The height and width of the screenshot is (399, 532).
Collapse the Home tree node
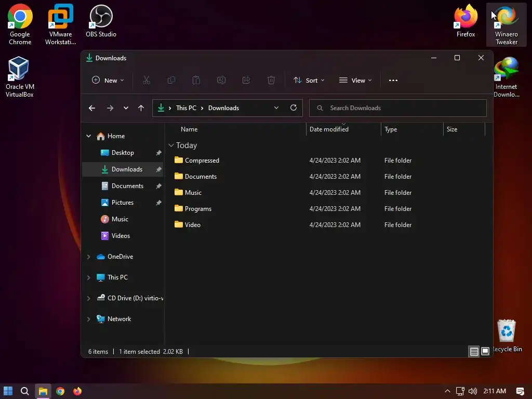88,136
